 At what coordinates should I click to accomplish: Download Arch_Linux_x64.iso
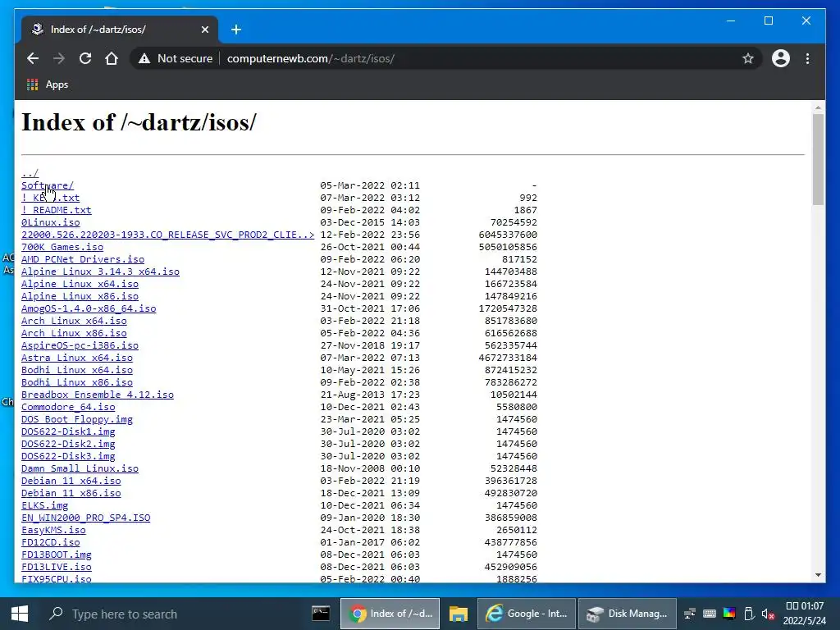coord(74,321)
